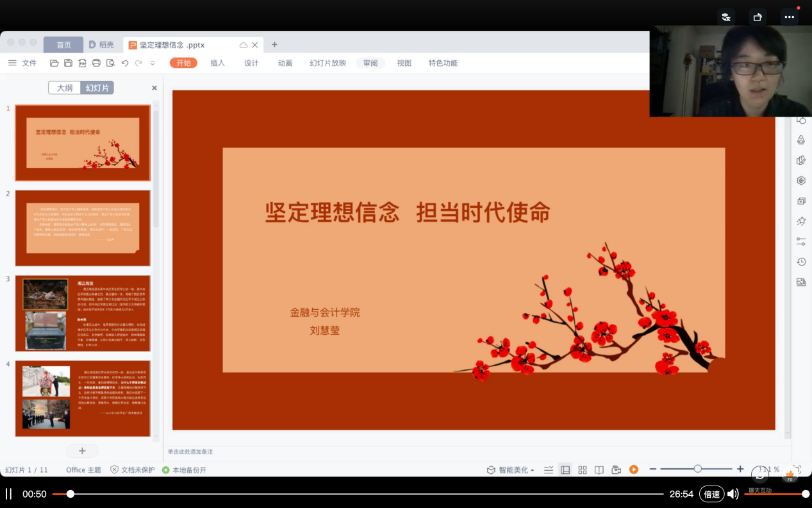Click the print icon in toolbar
The width and height of the screenshot is (812, 508).
click(x=96, y=63)
